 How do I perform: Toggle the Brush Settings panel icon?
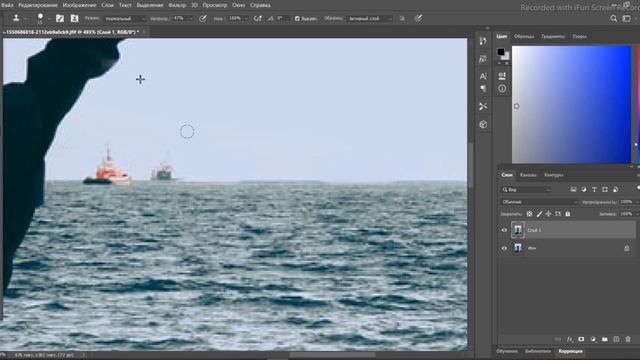(60, 18)
